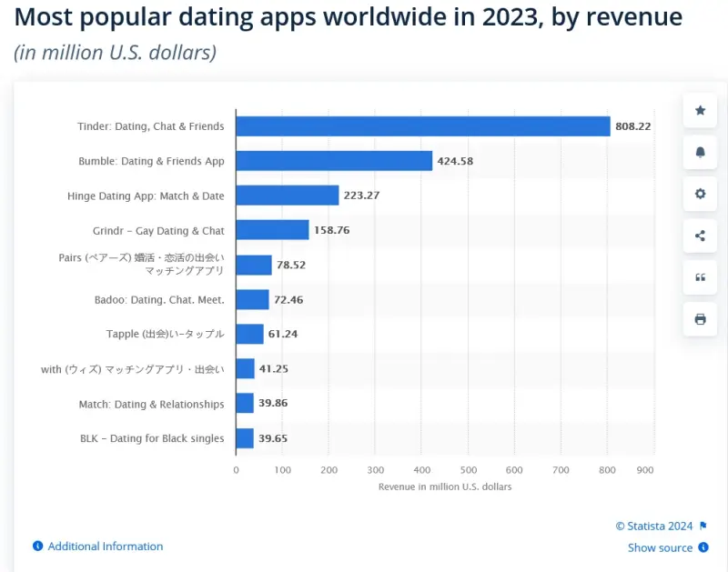
Task: Click the © Statista 2024 link
Action: point(654,526)
